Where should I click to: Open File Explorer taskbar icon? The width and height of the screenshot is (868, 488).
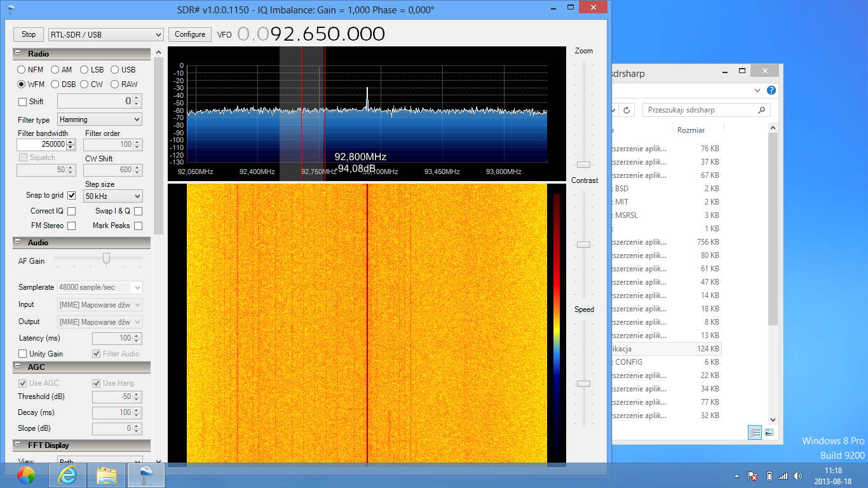[x=106, y=475]
